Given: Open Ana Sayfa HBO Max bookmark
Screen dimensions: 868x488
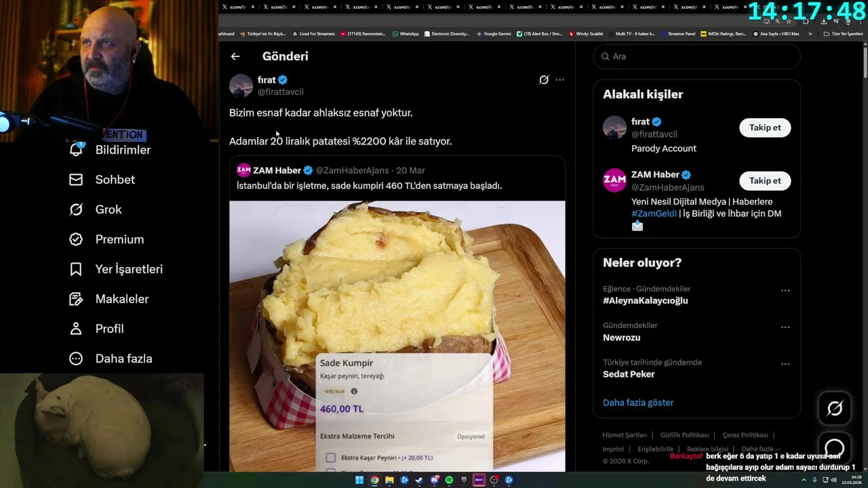Looking at the screenshot, I should click(776, 34).
